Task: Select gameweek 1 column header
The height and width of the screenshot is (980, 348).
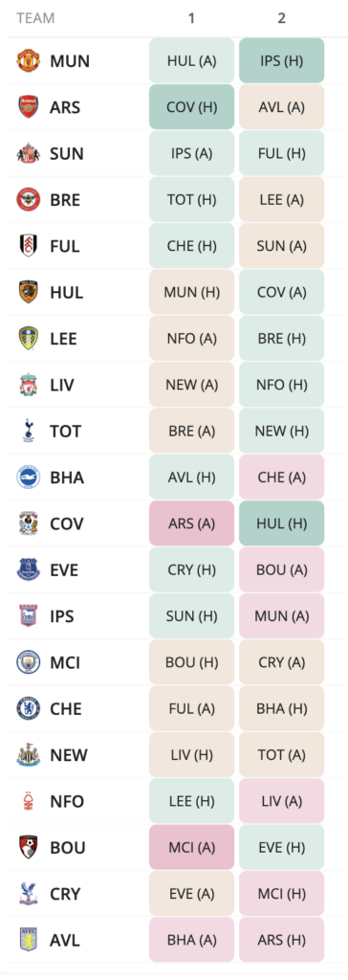Action: pos(191,18)
